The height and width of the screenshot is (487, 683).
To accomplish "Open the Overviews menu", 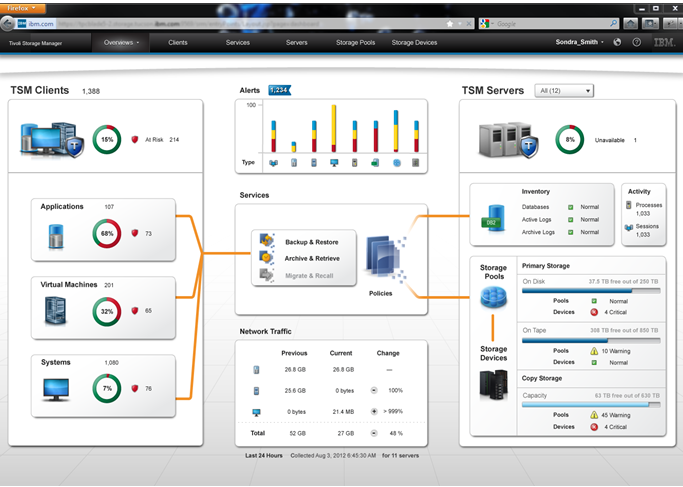I will (121, 43).
